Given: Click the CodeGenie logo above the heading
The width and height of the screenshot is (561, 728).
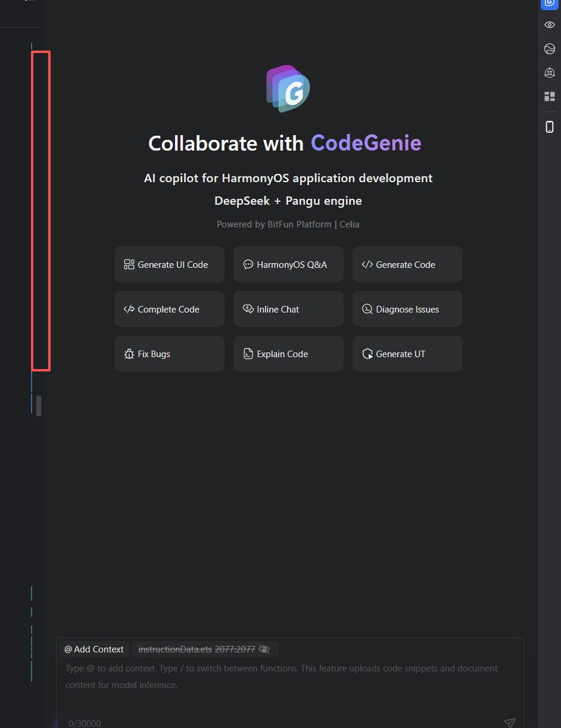Looking at the screenshot, I should [288, 89].
